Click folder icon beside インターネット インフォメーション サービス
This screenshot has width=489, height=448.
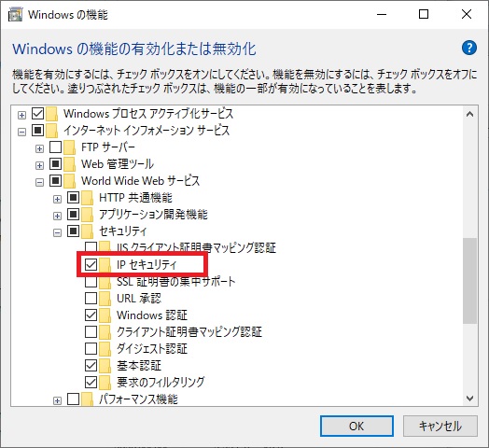[51, 131]
